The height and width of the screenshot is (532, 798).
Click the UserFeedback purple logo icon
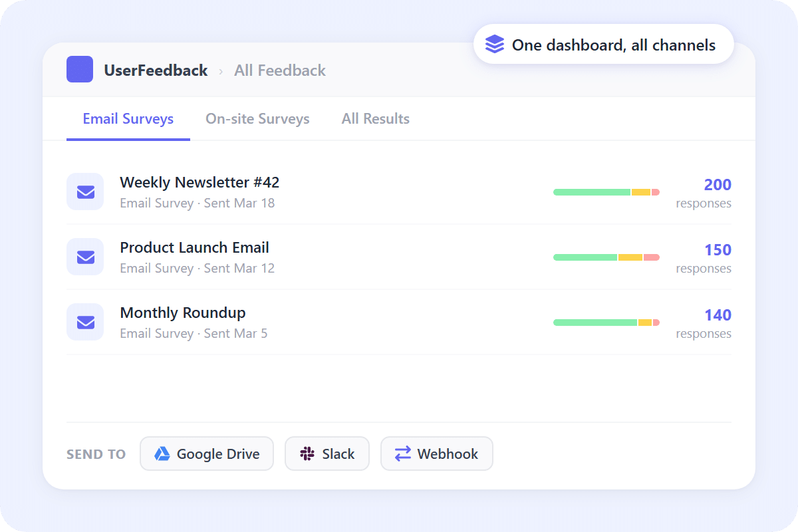79,68
